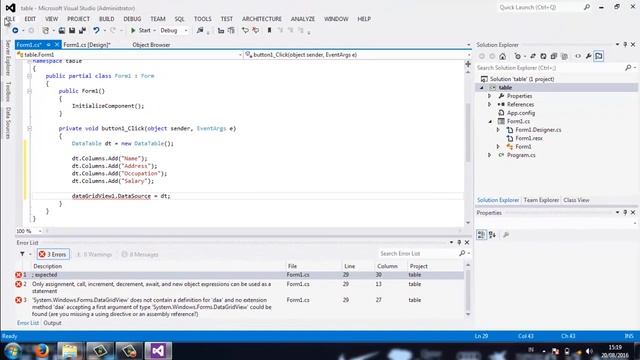Click the Navigate Backward toolbar icon

(15, 31)
